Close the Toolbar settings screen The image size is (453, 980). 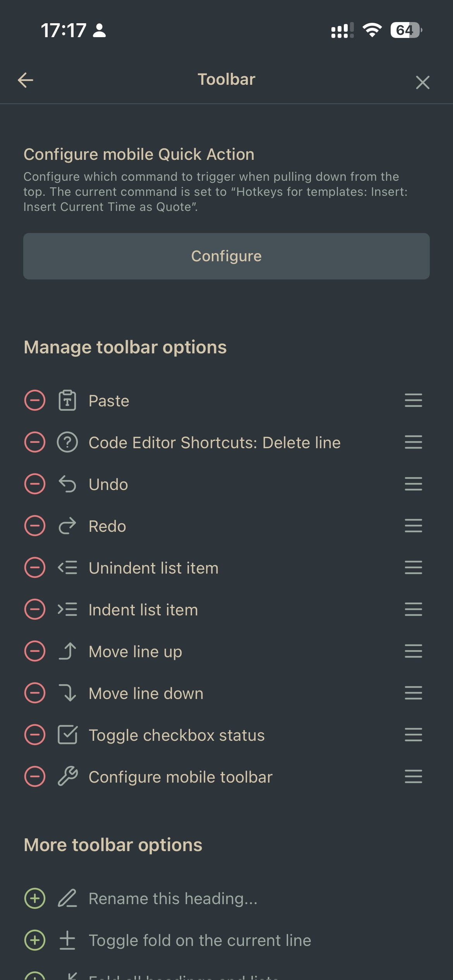coord(422,82)
